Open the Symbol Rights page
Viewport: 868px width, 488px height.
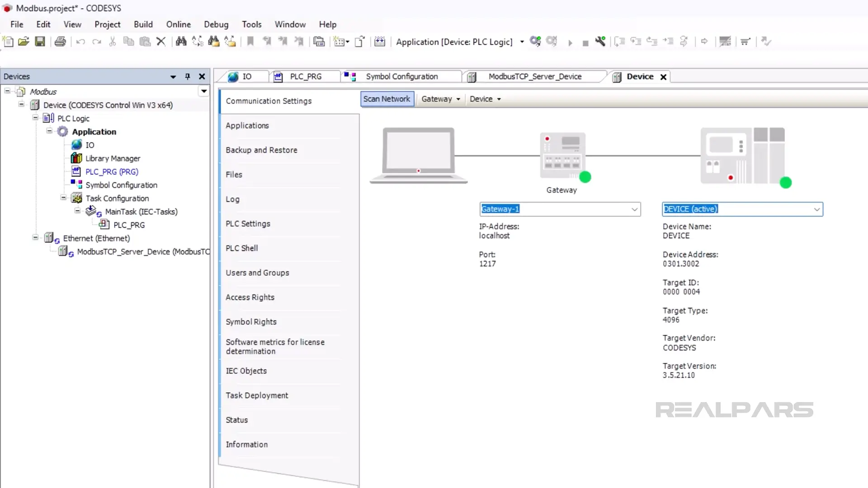[251, 322]
